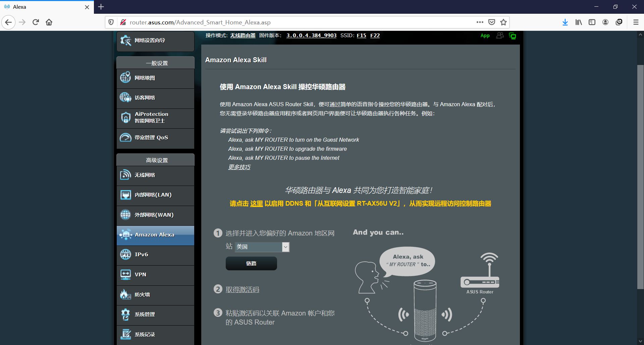Click the F15 SSID link
644x345 pixels.
pyautogui.click(x=361, y=36)
